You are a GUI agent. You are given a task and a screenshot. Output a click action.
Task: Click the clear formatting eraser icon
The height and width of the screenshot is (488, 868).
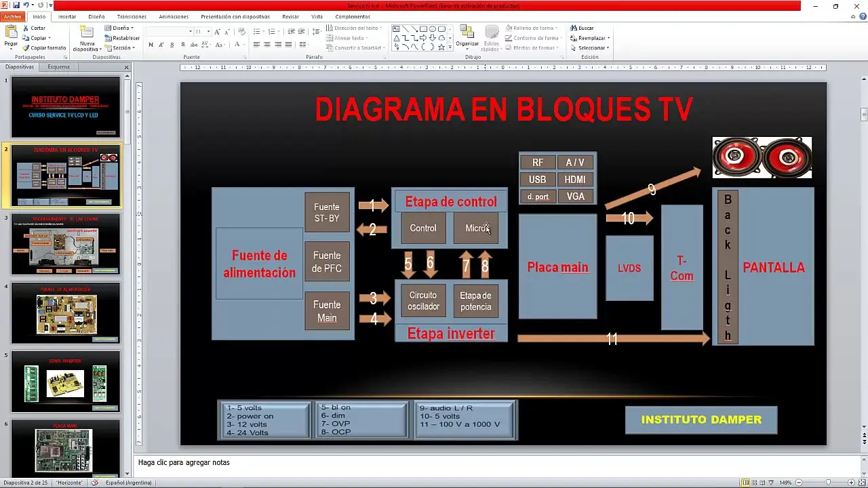241,32
